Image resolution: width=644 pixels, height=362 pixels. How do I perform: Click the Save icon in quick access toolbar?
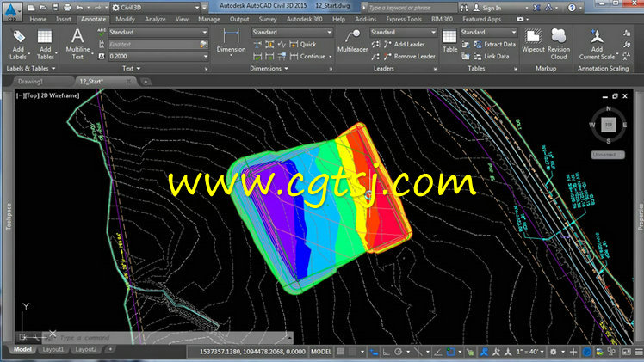tap(55, 8)
